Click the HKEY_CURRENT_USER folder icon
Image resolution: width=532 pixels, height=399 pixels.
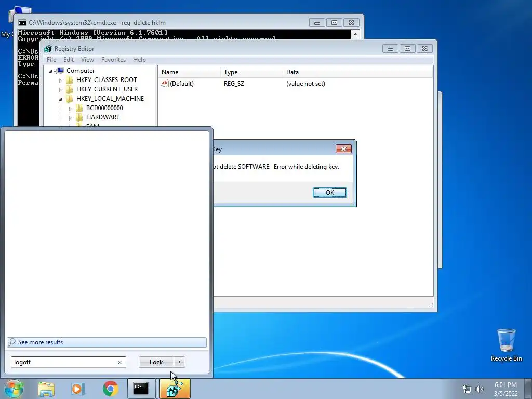69,89
